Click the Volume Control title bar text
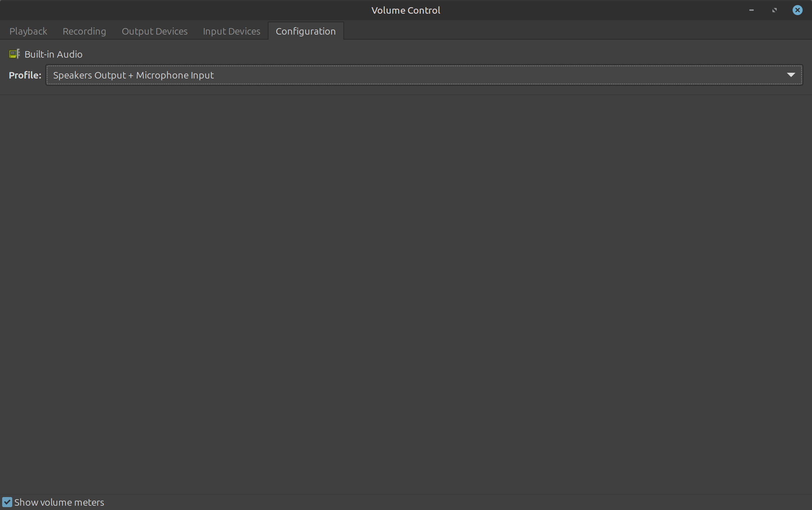This screenshot has height=510, width=812. (x=406, y=10)
